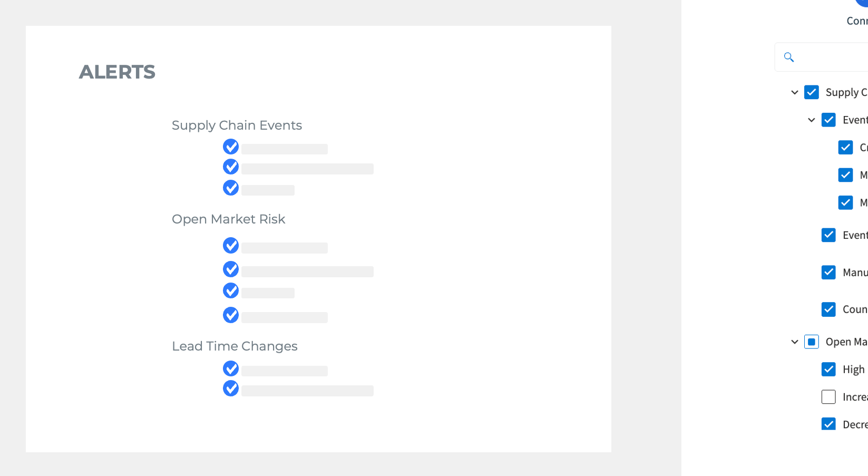Click last checkmark icon under Supply Chain Events
The width and height of the screenshot is (868, 476).
point(231,188)
